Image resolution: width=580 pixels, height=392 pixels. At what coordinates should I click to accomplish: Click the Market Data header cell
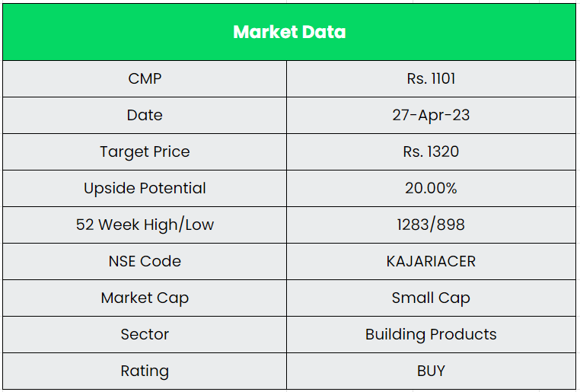(289, 32)
